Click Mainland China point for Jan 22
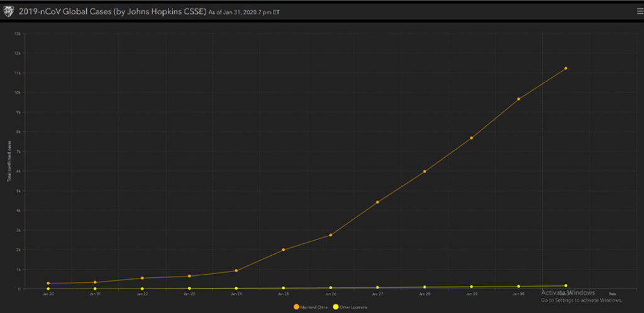Viewport: 644px width, 313px height. tap(142, 278)
